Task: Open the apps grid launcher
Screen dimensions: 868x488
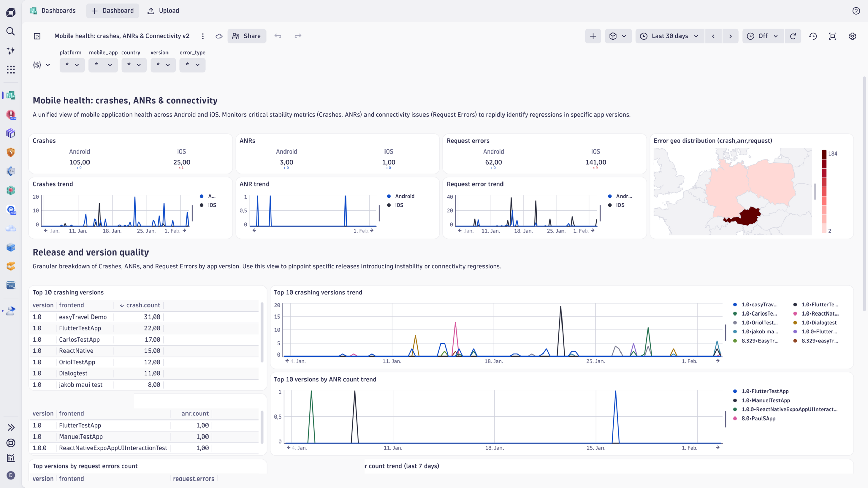Action: click(x=11, y=69)
